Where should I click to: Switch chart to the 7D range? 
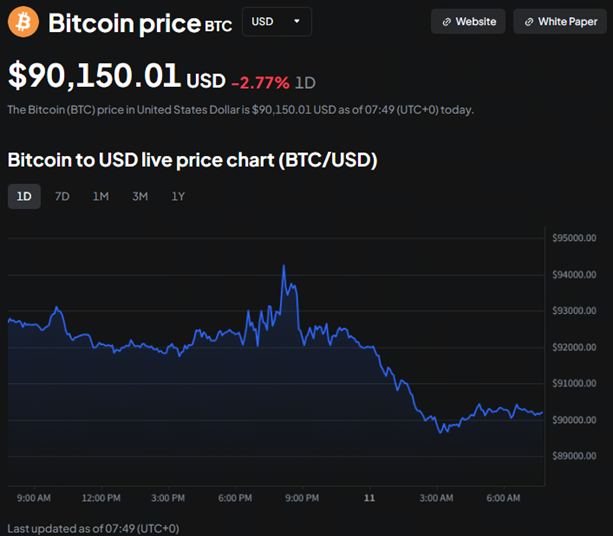62,196
